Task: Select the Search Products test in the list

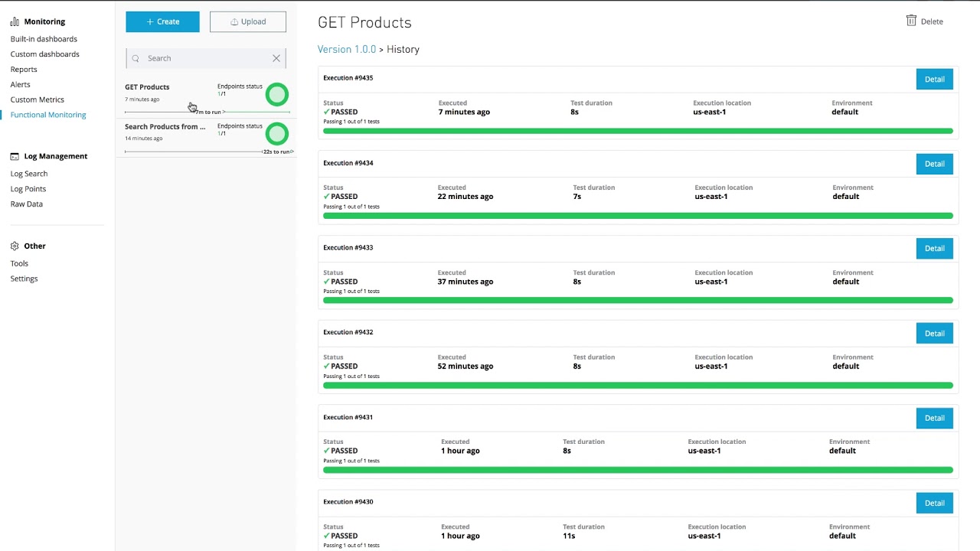Action: coord(165,127)
